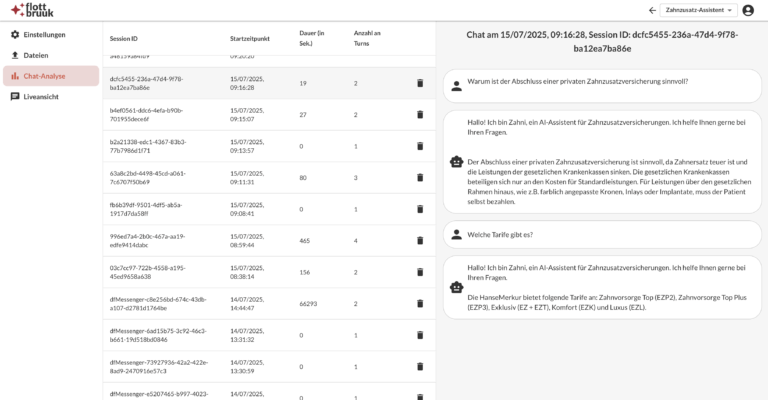Screen dimensions: 768x400
Task: Click bot icon beside the HanseMerkur Tarife answer
Action: pyautogui.click(x=456, y=287)
